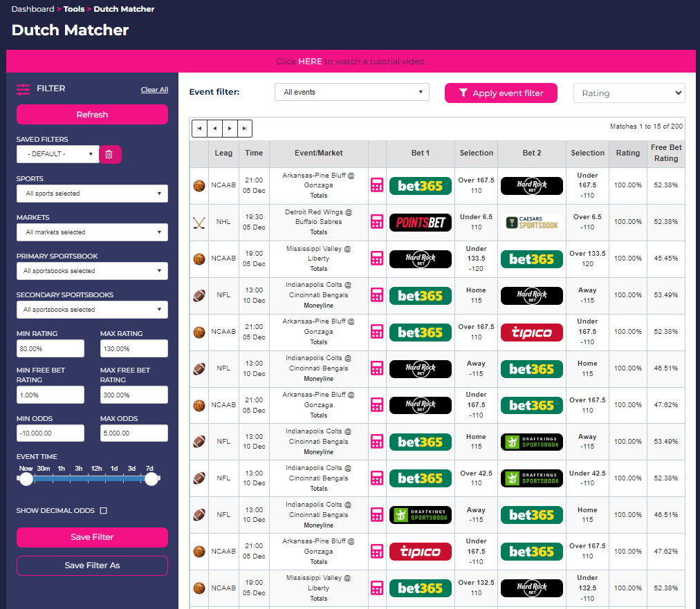This screenshot has height=609, width=700.
Task: Click HERE to watch tutorial video
Action: pos(310,62)
